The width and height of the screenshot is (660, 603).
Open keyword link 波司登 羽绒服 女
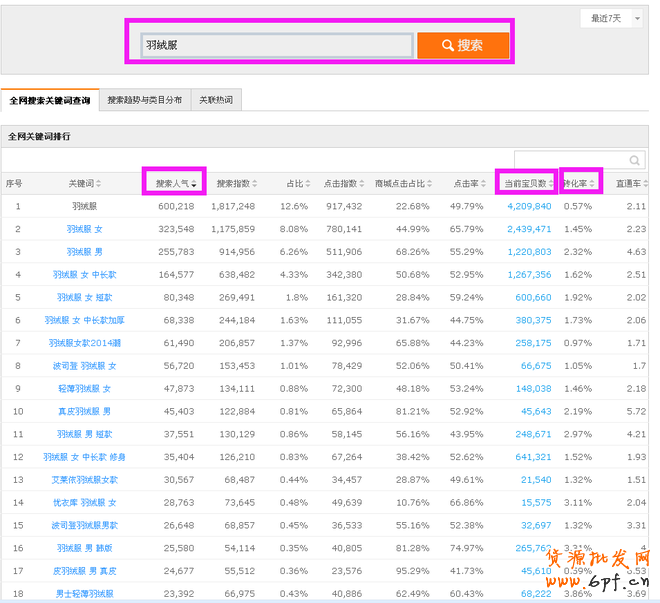[x=85, y=366]
